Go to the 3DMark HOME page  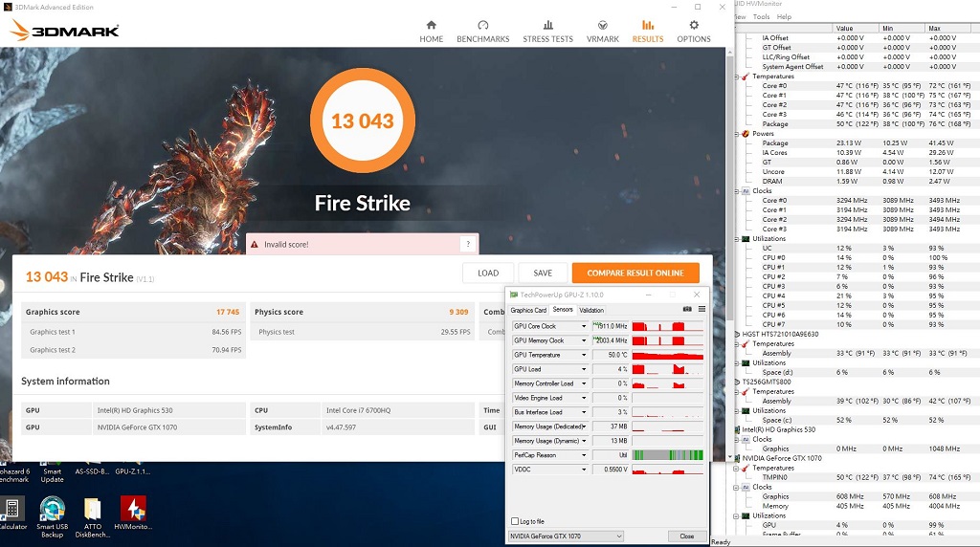pyautogui.click(x=431, y=32)
